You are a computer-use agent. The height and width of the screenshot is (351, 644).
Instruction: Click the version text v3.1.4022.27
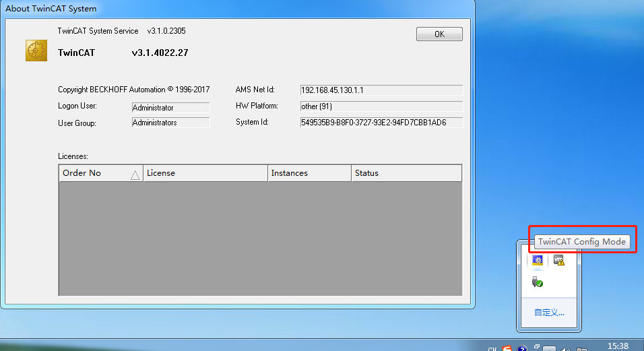pos(160,53)
